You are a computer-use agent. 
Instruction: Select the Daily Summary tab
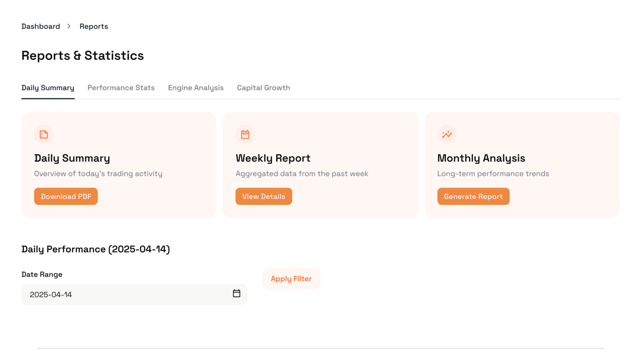[x=48, y=88]
